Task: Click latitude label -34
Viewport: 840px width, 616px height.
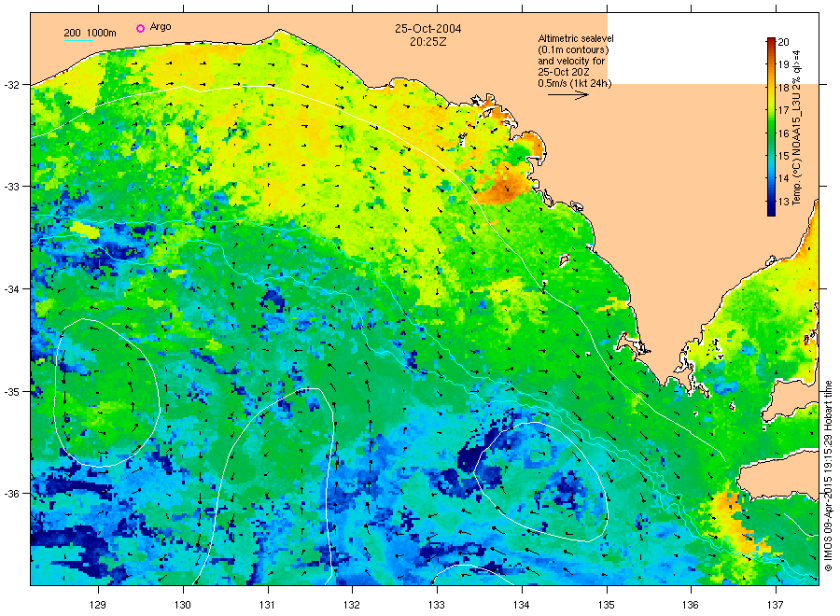Action: (x=12, y=289)
